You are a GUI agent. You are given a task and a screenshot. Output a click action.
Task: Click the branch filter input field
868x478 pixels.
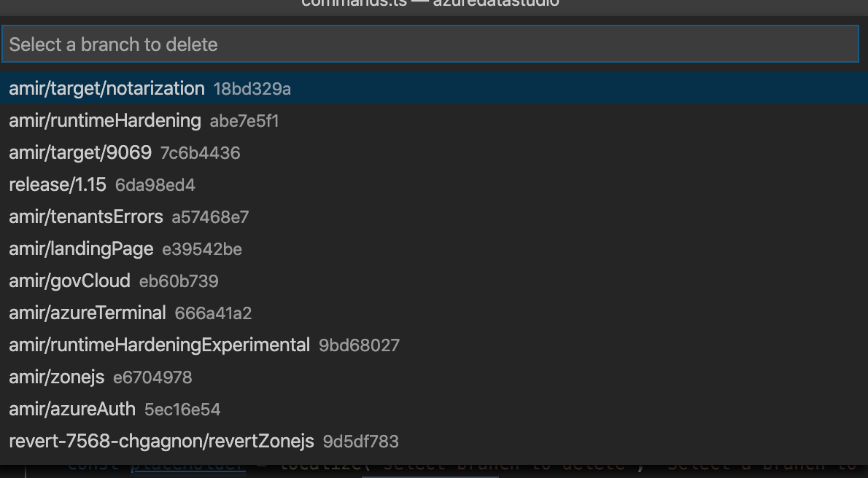pyautogui.click(x=434, y=44)
